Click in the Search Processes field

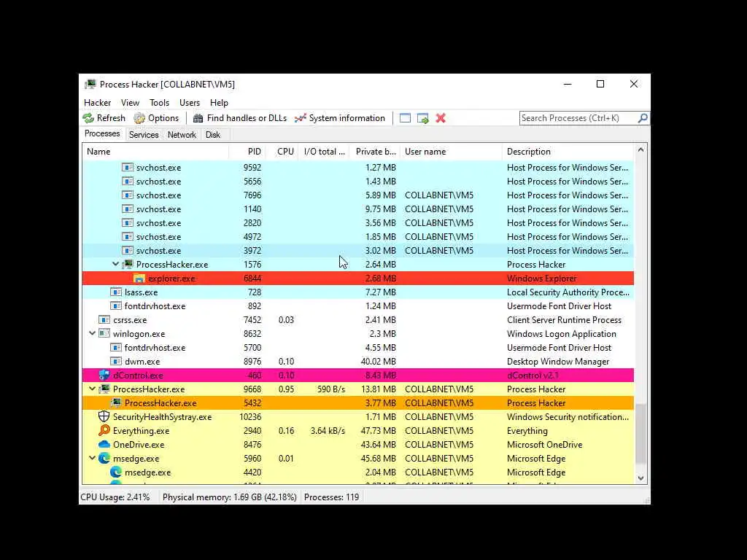click(x=578, y=117)
